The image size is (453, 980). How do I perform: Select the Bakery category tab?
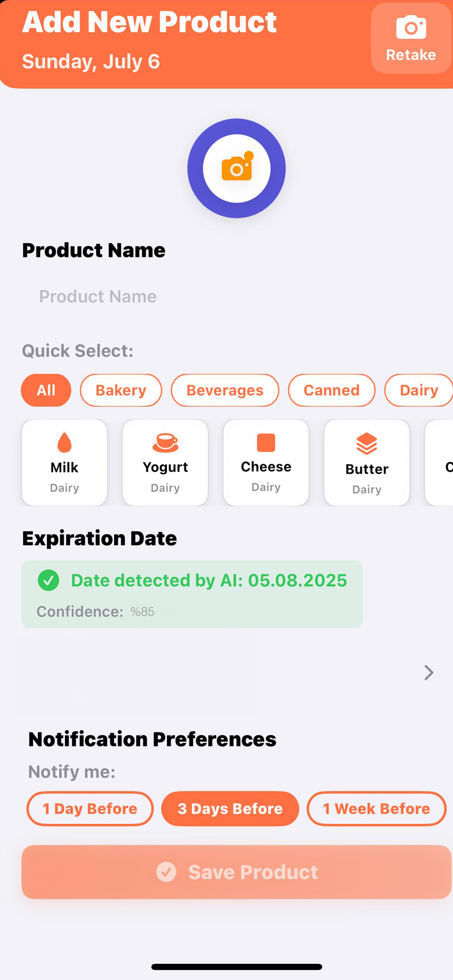pos(121,391)
